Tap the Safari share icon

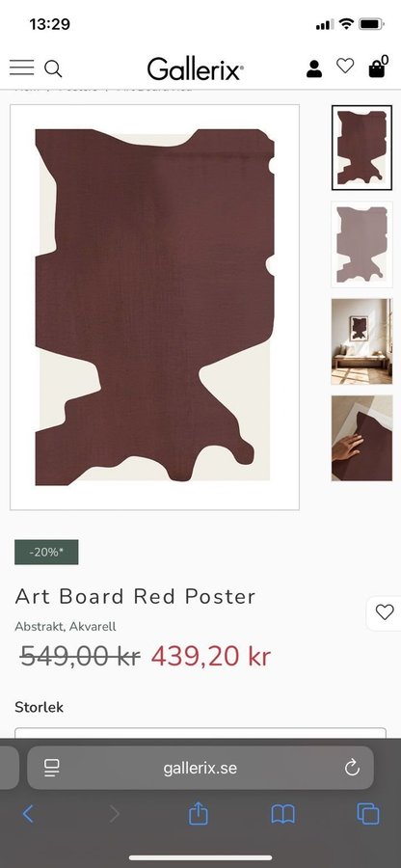coord(198,814)
